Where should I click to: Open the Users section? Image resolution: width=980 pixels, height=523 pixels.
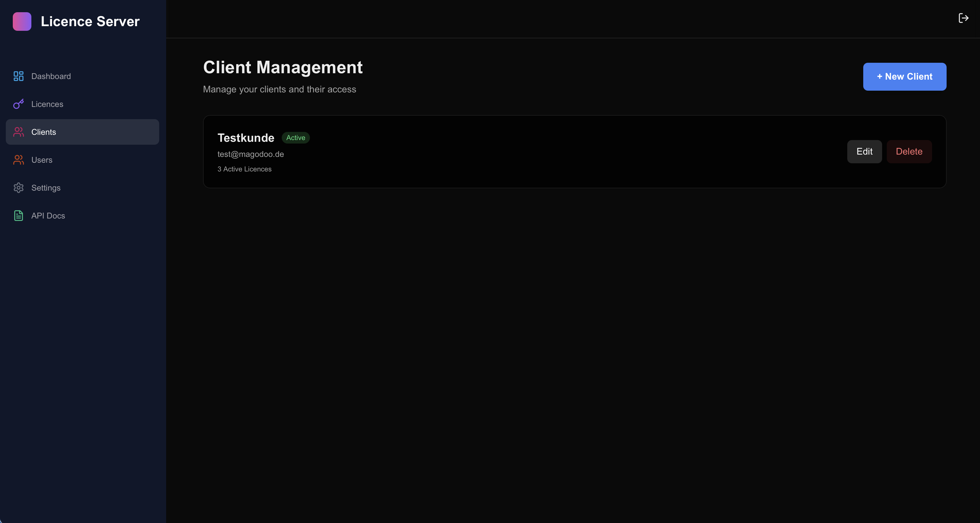(x=42, y=160)
